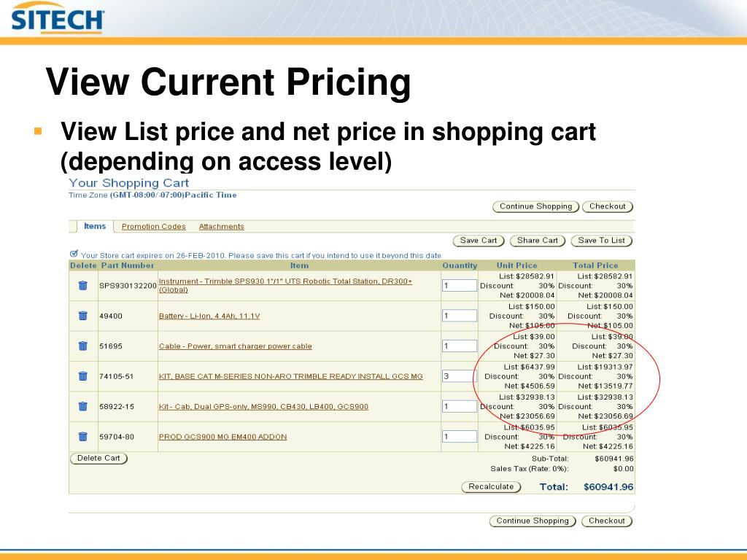This screenshot has width=747, height=560.
Task: Click trash icon for part 74105-51
Action: pos(83,376)
